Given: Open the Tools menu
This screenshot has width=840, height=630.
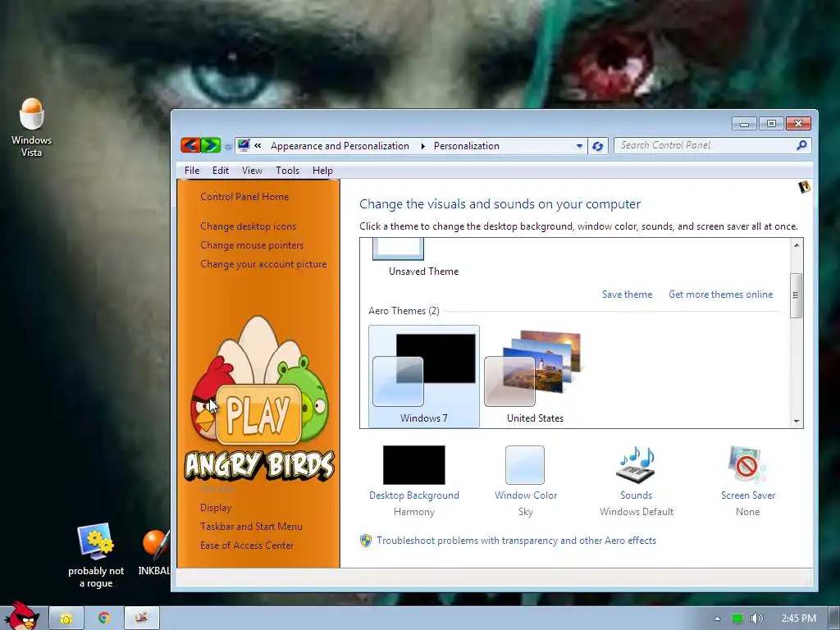Looking at the screenshot, I should tap(287, 171).
